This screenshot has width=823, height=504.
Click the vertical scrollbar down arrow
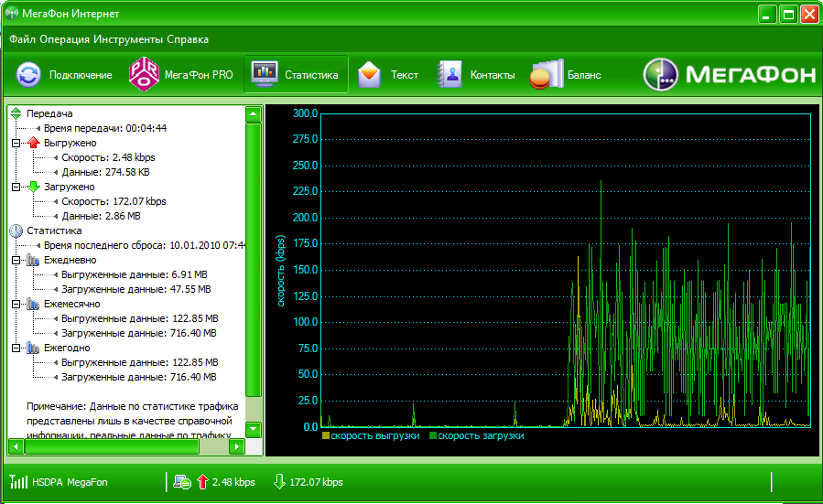pos(254,429)
